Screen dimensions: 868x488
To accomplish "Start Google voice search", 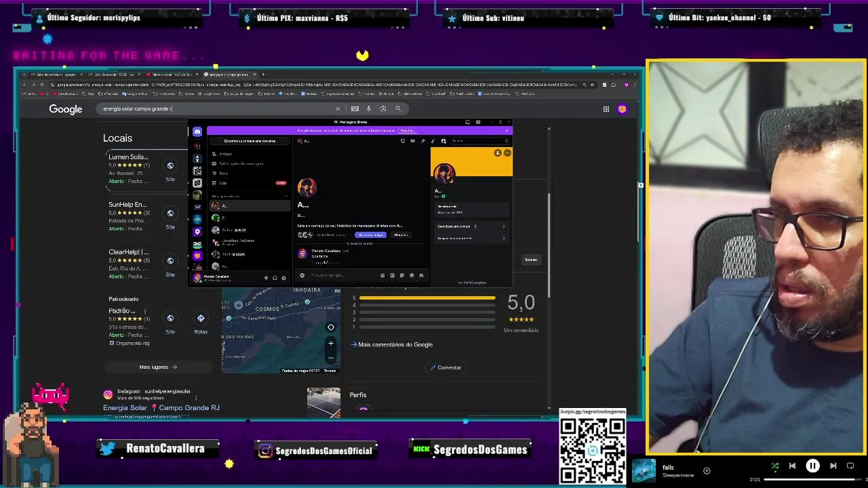I will (x=369, y=108).
